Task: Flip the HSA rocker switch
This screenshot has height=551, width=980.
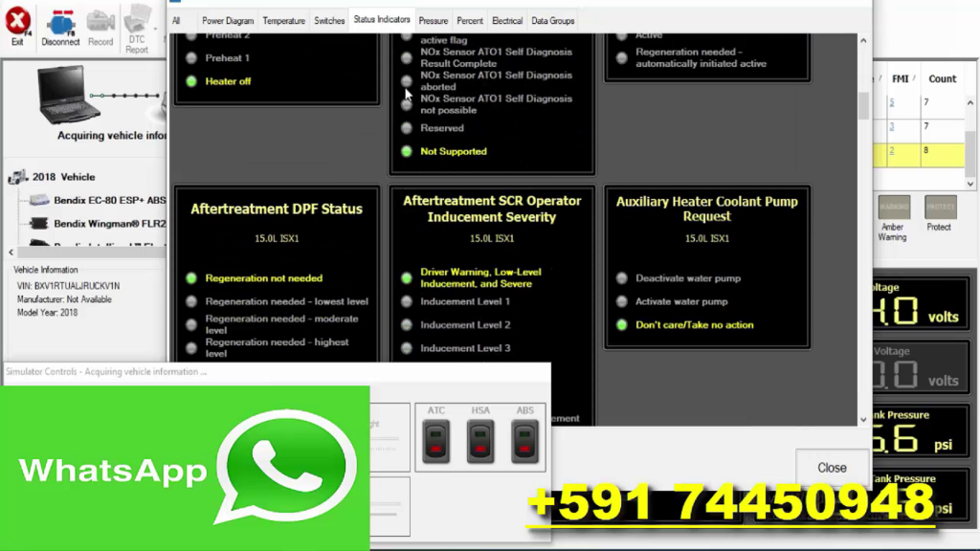Action: coord(479,441)
